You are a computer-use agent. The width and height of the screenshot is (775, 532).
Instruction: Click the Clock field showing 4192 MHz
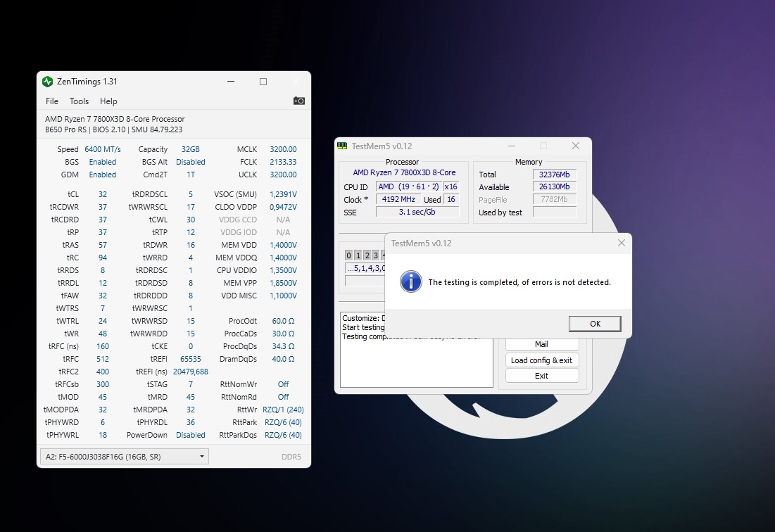(398, 200)
